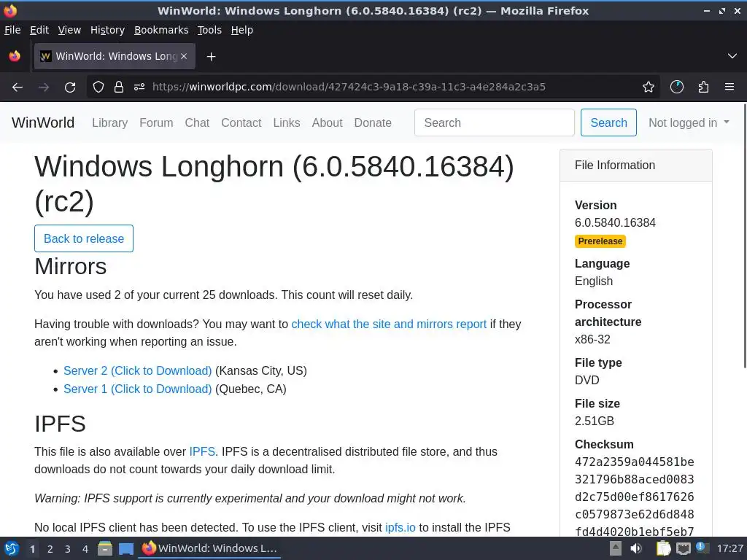This screenshot has height=560, width=747.
Task: Download from Server 1 Quebec mirror
Action: [137, 389]
